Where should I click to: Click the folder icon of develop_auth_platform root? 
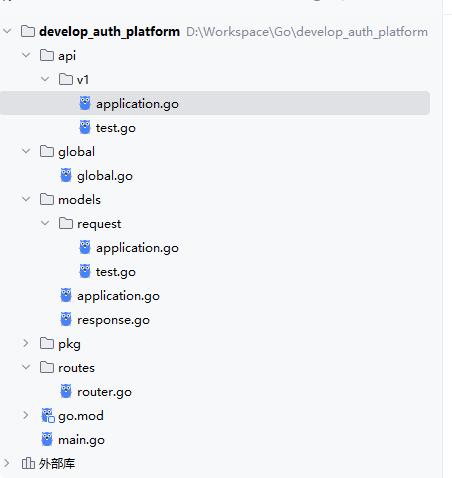tap(28, 31)
